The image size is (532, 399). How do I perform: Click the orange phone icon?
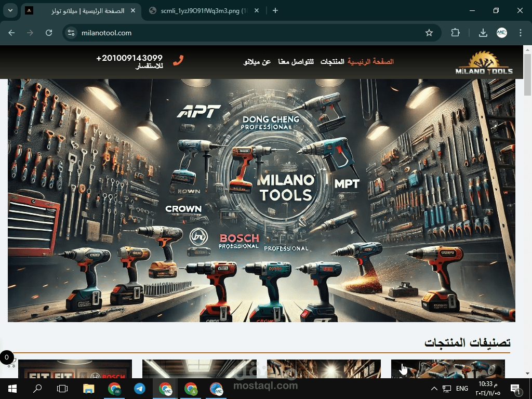point(178,60)
